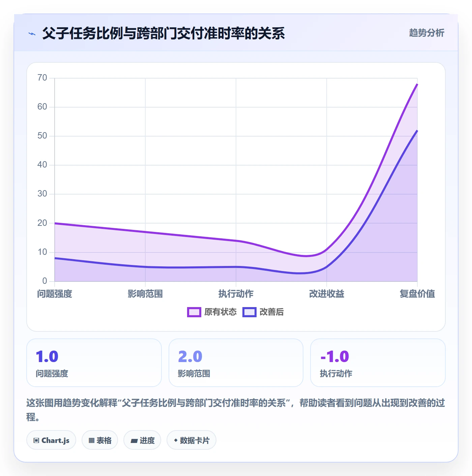Click the y-axis value 50
Viewport: 472px width, 476px height.
(42, 136)
